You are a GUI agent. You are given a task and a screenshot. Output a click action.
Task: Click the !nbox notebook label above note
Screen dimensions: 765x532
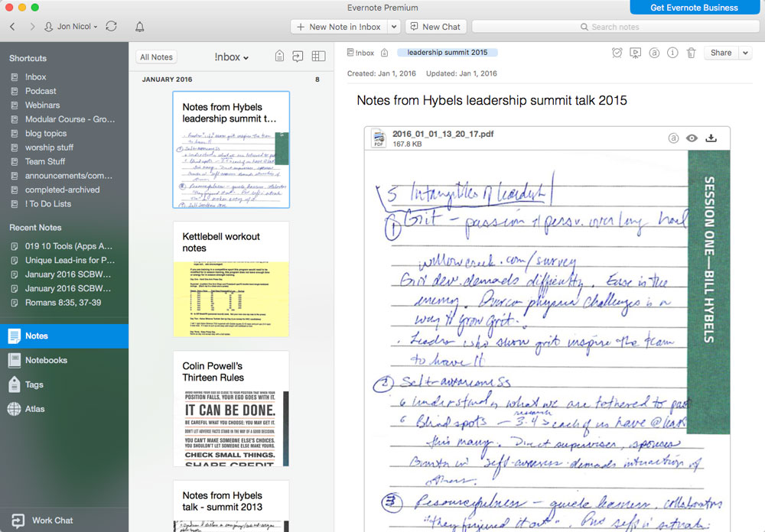[x=360, y=53]
